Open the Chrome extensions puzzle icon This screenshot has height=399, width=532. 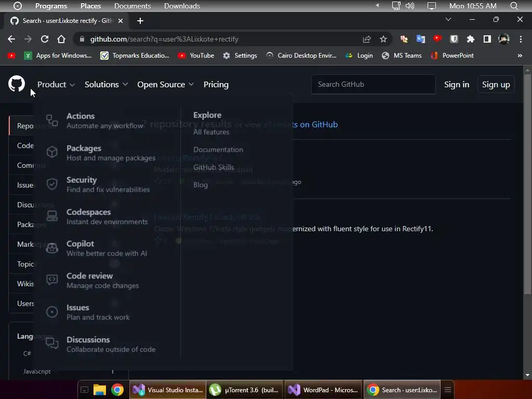470,39
